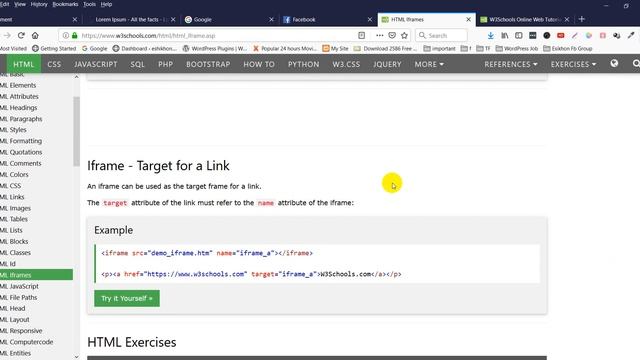Save page to Pocket icon

pos(392,36)
